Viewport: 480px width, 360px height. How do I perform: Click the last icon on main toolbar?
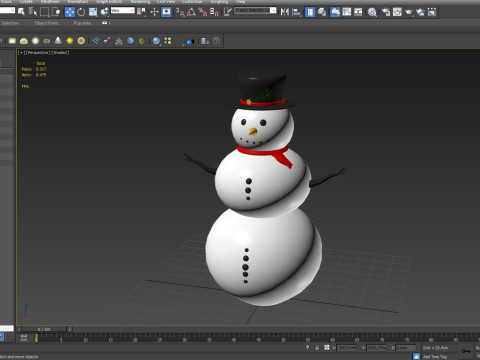click(x=432, y=12)
